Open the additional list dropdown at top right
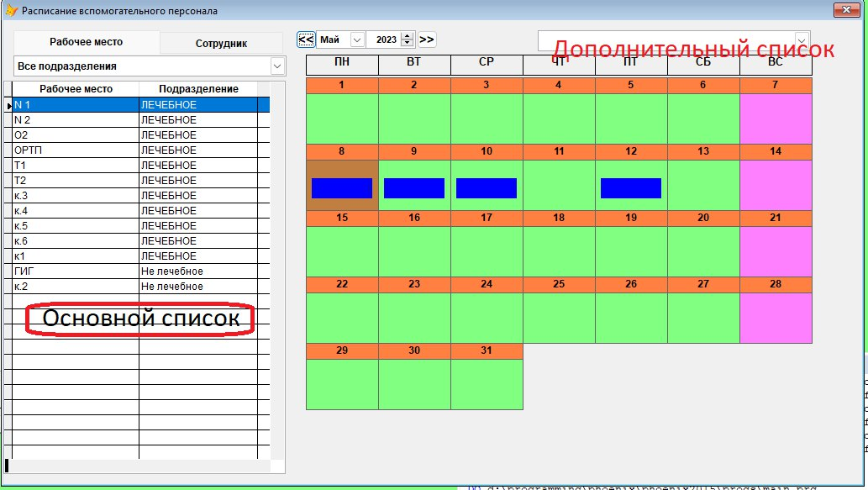The image size is (868, 490). pos(802,40)
